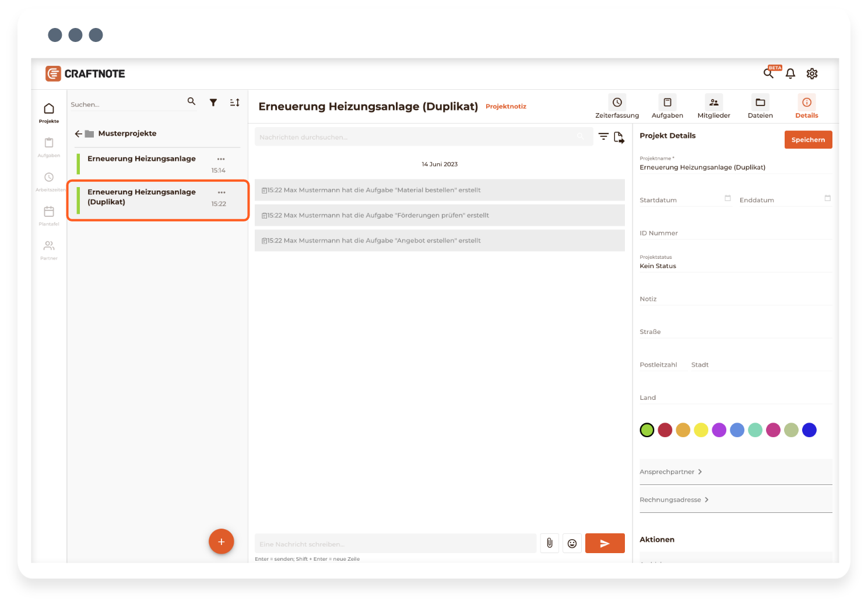
Task: Click the Speichern button
Action: [x=808, y=140]
